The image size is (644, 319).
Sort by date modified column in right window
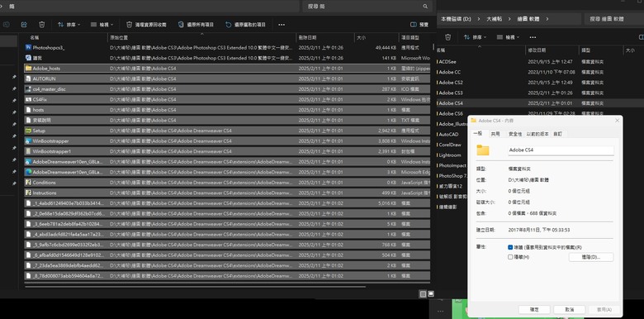(x=552, y=50)
